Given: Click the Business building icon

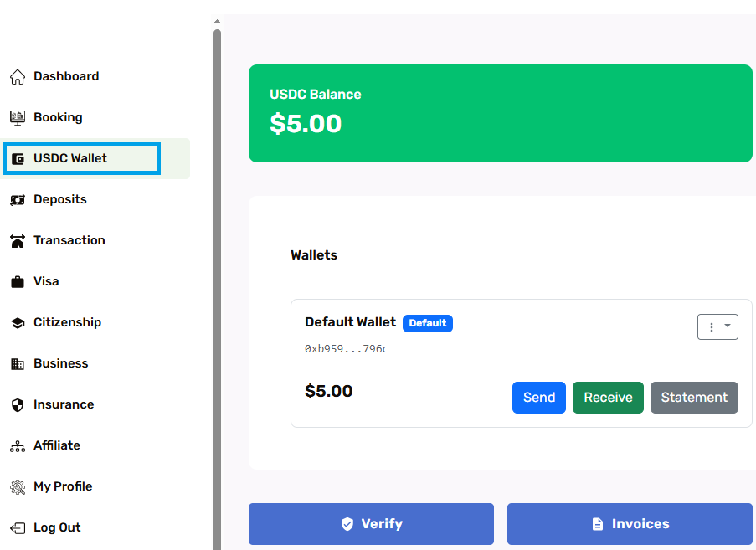Looking at the screenshot, I should tap(18, 364).
